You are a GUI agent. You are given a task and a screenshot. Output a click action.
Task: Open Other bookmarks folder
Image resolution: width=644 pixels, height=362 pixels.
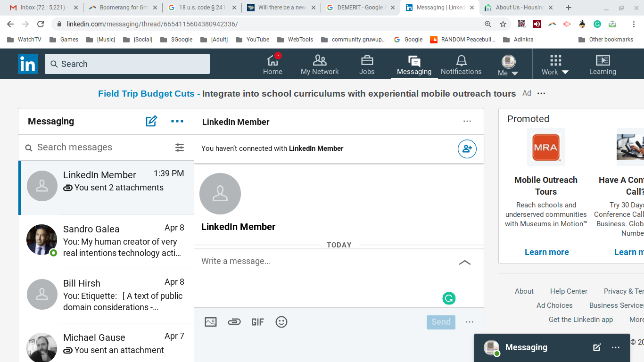coord(605,40)
